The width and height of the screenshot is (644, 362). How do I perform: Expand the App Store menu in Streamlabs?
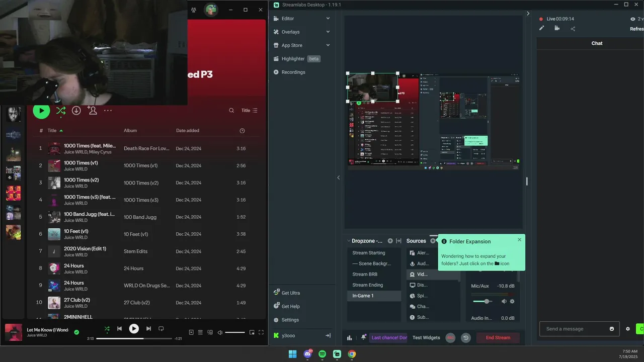(302, 45)
